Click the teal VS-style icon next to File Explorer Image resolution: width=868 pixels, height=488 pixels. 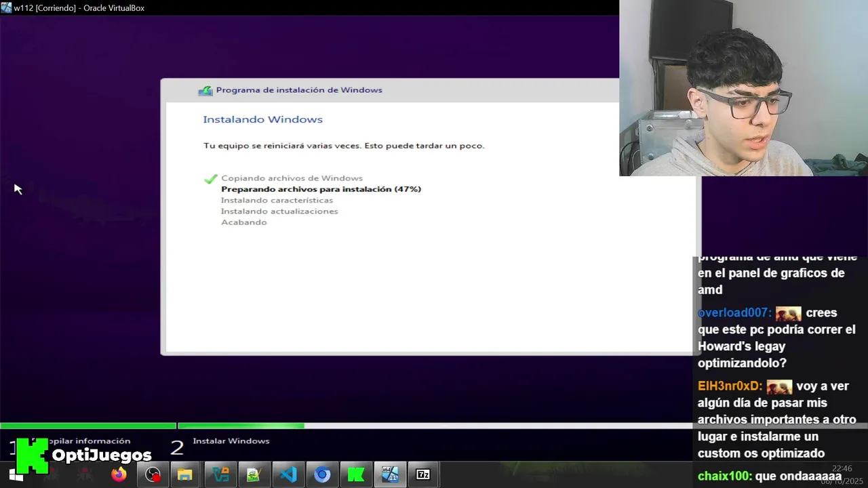(220, 474)
